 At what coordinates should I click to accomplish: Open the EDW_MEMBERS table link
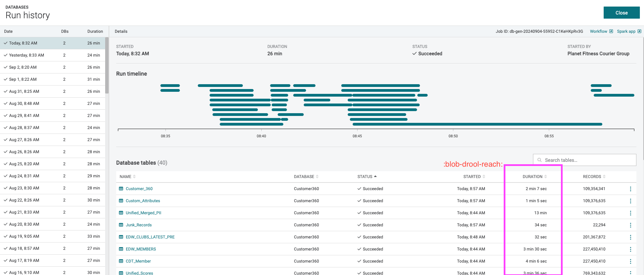(141, 249)
